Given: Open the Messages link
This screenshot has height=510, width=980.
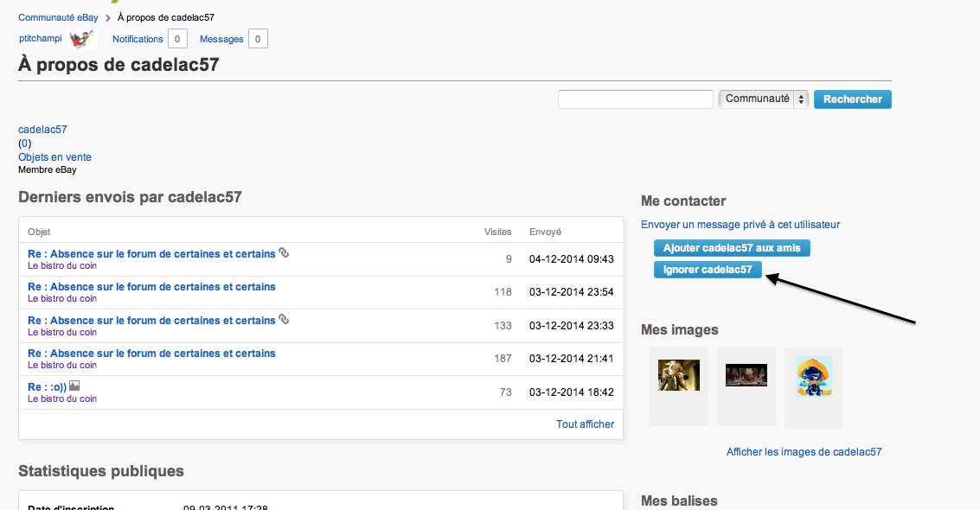Looking at the screenshot, I should pyautogui.click(x=221, y=39).
